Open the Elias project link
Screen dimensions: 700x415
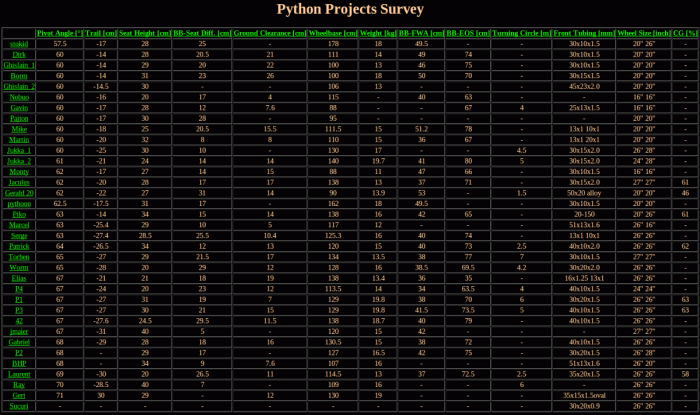click(19, 278)
